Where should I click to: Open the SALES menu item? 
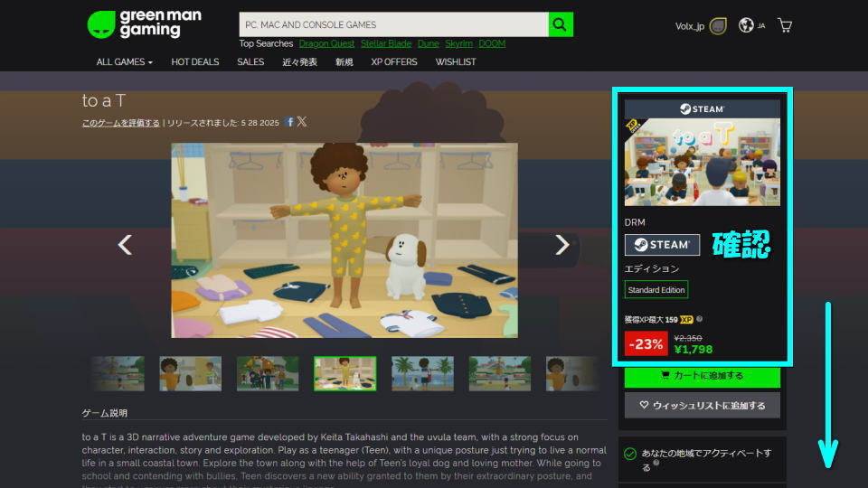click(x=250, y=62)
